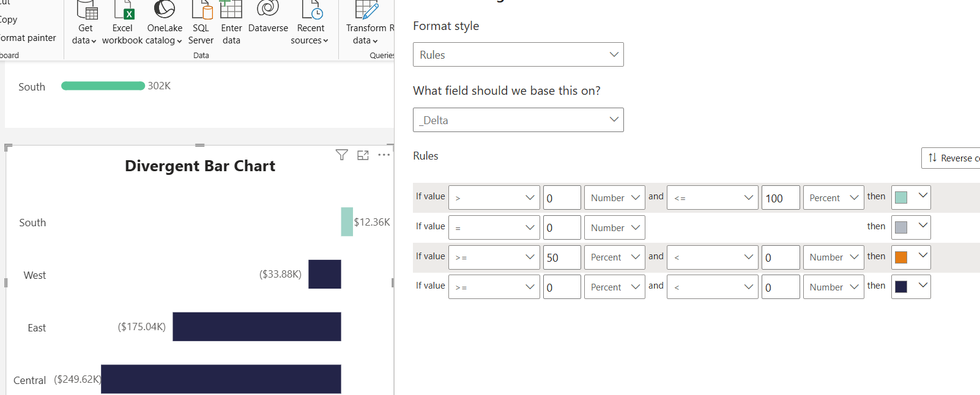Open first rule's Number type dropdown

615,197
